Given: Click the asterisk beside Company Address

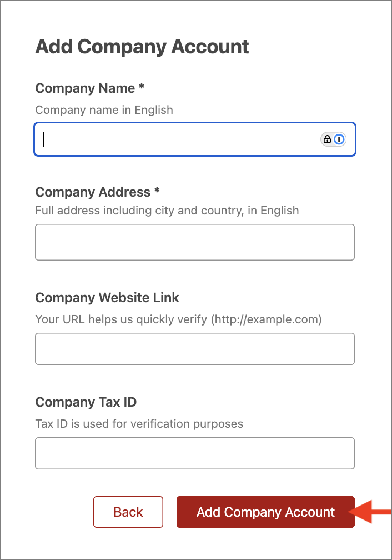Looking at the screenshot, I should (x=157, y=190).
